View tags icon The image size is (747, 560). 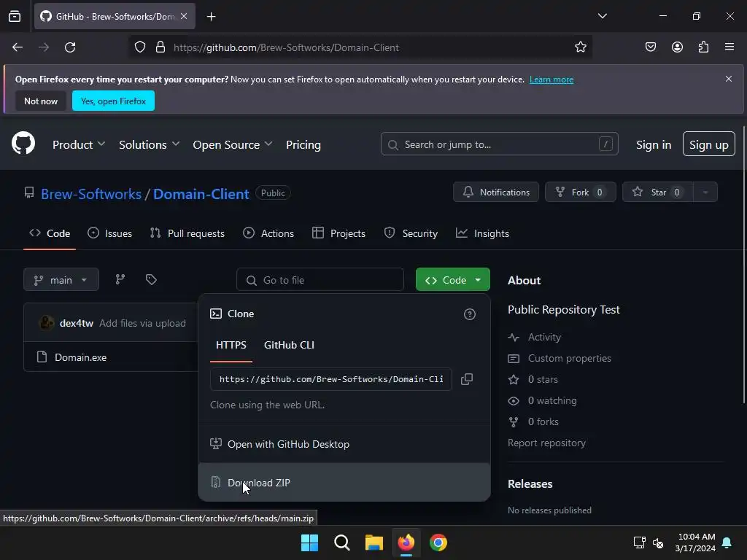151,279
